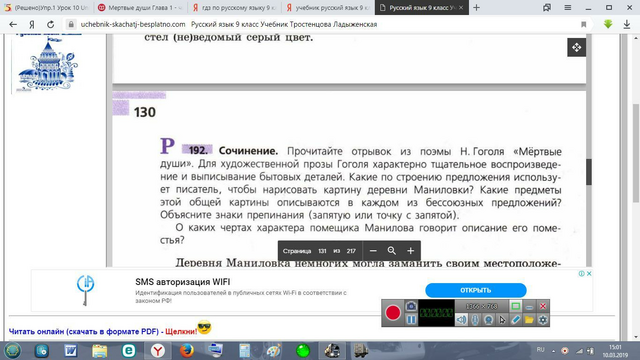The width and height of the screenshot is (640, 360).
Task: Click the ОТКРЫТЬ button in the ad
Action: point(476,290)
